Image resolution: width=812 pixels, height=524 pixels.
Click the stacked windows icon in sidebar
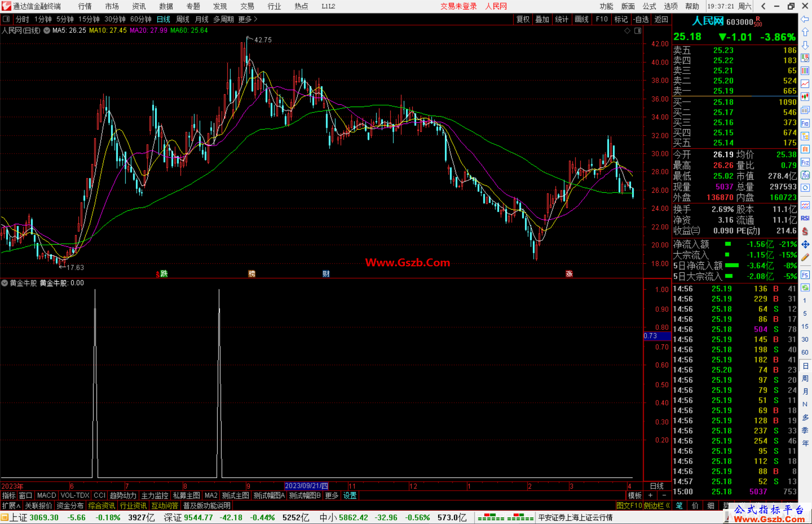[805, 110]
